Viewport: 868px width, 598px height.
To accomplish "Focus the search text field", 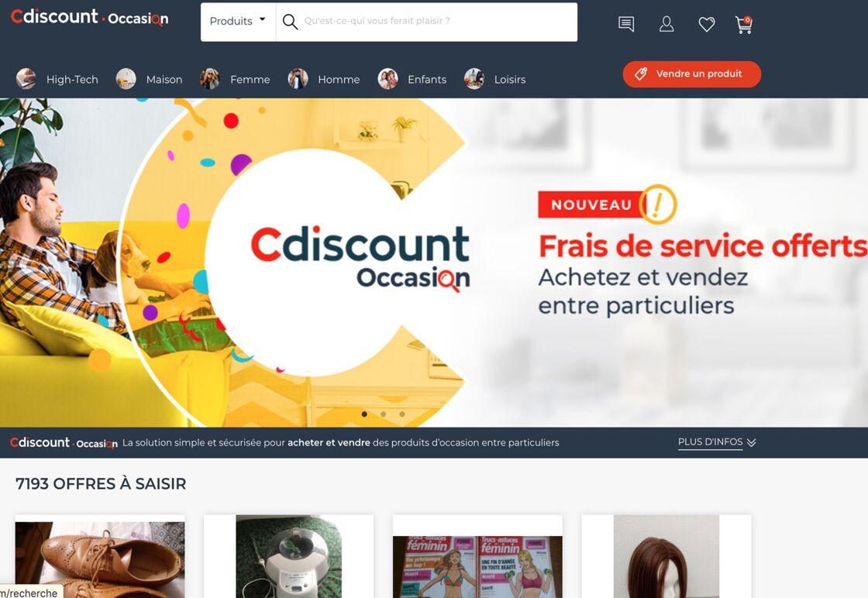I will pos(437,22).
